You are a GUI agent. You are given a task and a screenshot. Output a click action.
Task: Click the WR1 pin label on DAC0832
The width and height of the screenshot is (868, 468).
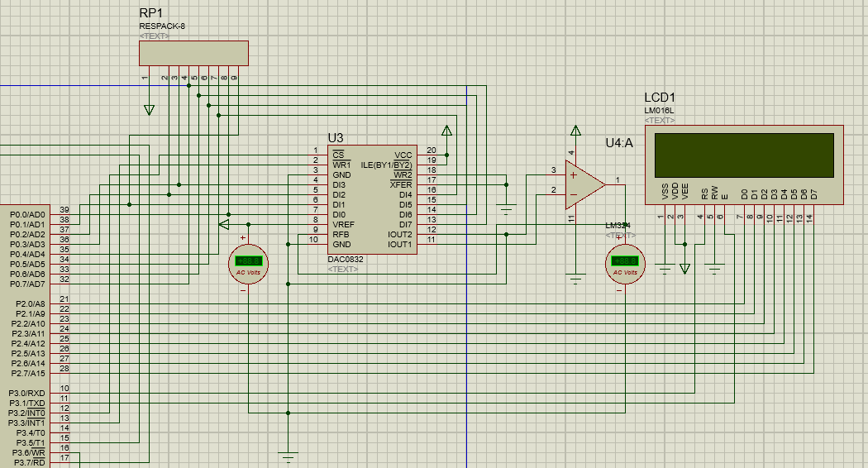341,165
